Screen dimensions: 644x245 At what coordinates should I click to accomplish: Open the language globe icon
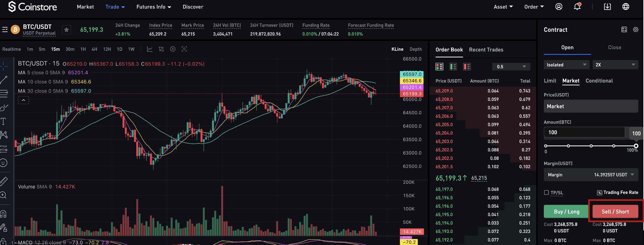point(626,7)
